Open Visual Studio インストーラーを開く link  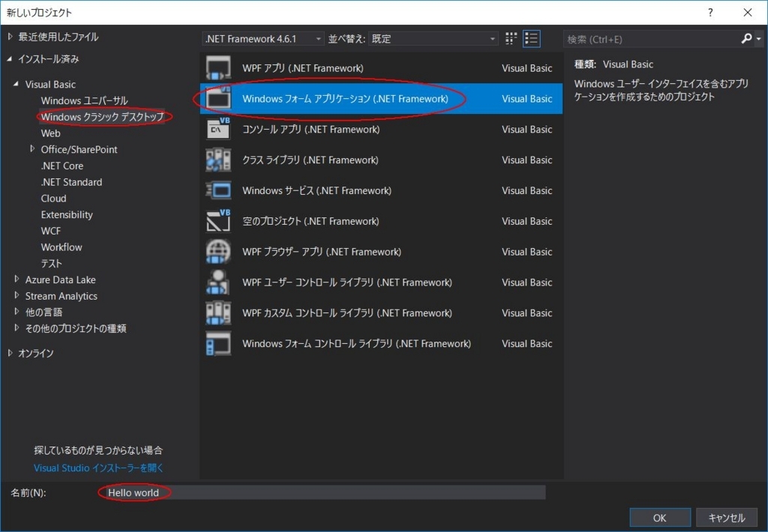pos(98,468)
